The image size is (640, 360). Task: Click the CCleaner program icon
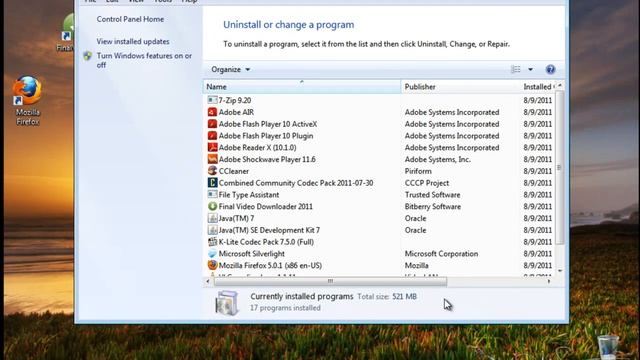click(212, 171)
